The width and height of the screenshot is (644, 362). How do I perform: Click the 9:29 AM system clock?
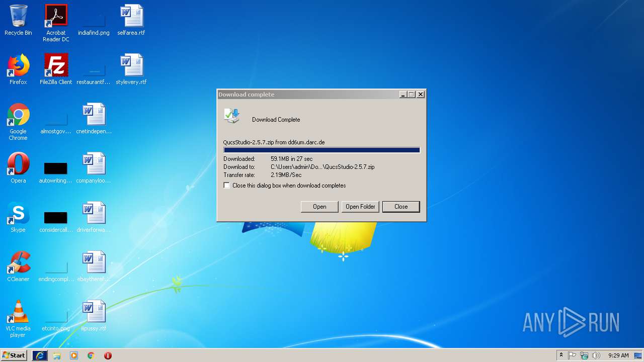[x=618, y=355]
